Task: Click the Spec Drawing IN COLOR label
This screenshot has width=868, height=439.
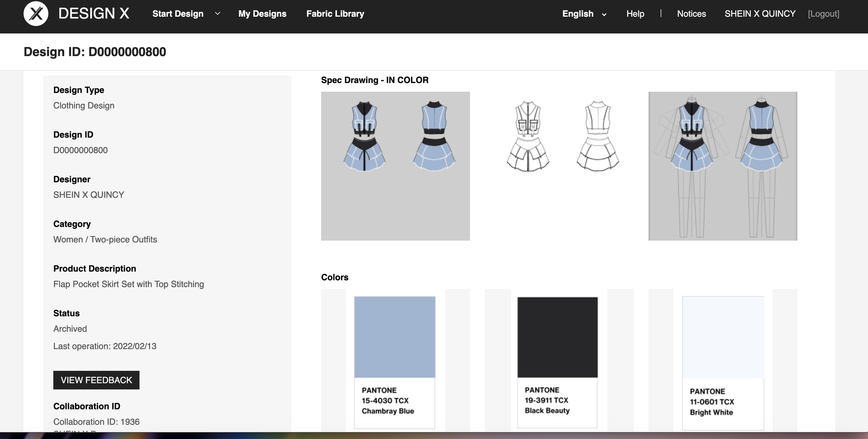Action: click(374, 80)
